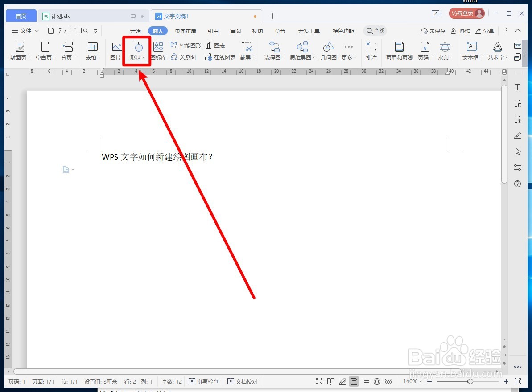
Task: Edit header and footer (页眉和页脚)
Action: 400,51
